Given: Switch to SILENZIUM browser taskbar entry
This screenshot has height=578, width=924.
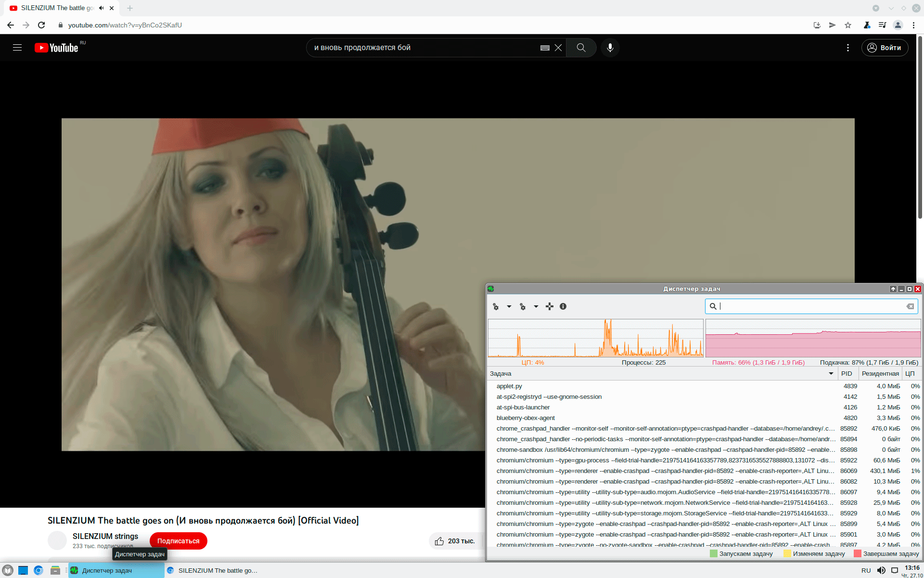Looking at the screenshot, I should coord(213,570).
